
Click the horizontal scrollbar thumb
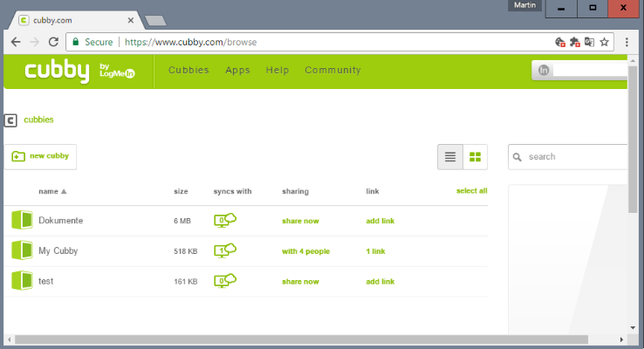coord(301,339)
